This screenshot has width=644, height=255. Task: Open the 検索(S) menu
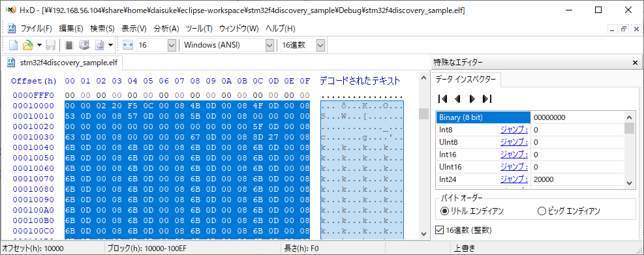(102, 29)
